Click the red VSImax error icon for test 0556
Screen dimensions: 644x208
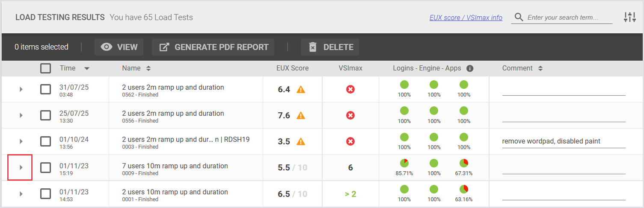pyautogui.click(x=350, y=115)
